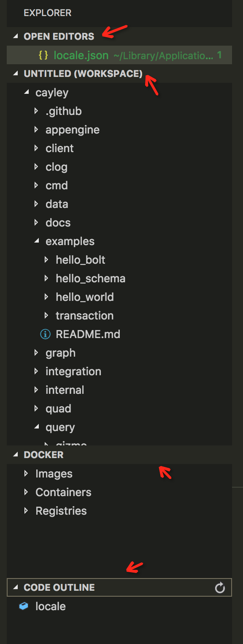
Task: Select the locale symbol in Code Outline
Action: click(51, 606)
